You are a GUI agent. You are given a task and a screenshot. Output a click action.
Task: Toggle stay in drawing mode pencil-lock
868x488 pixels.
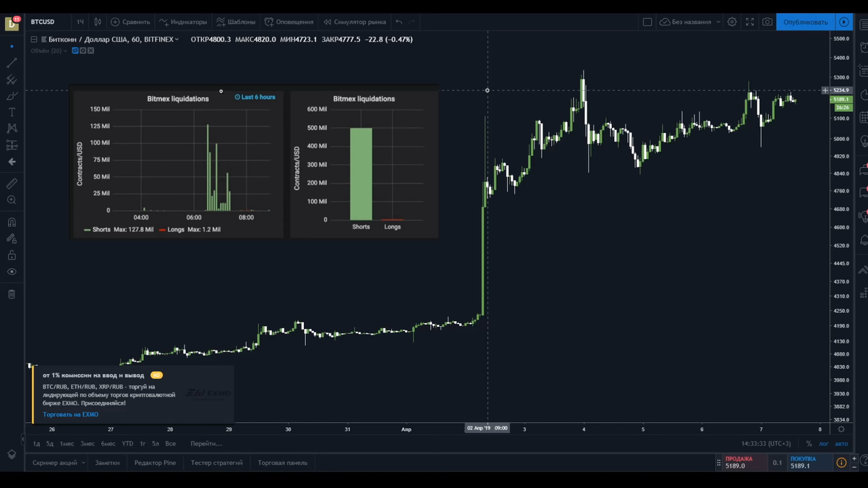pos(12,238)
